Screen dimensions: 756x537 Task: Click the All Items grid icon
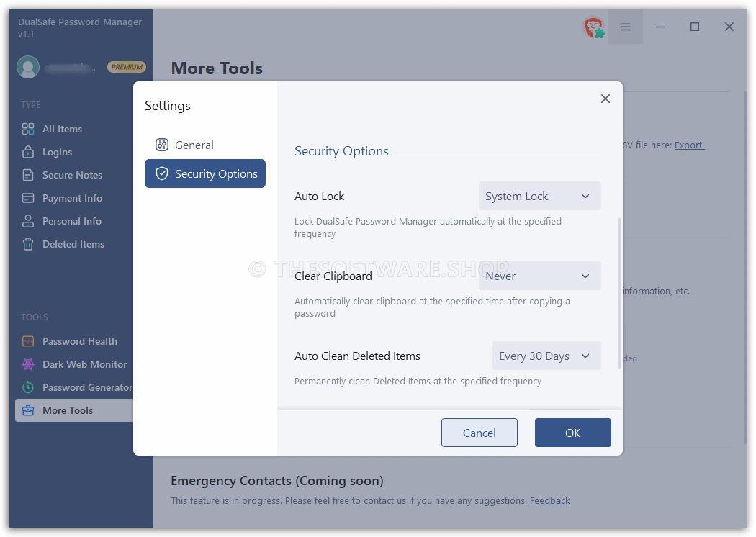[x=28, y=129]
